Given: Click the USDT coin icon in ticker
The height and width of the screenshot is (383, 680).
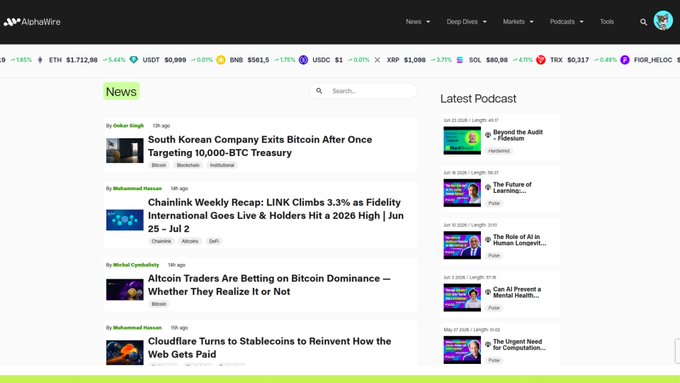Looking at the screenshot, I should click(x=134, y=60).
